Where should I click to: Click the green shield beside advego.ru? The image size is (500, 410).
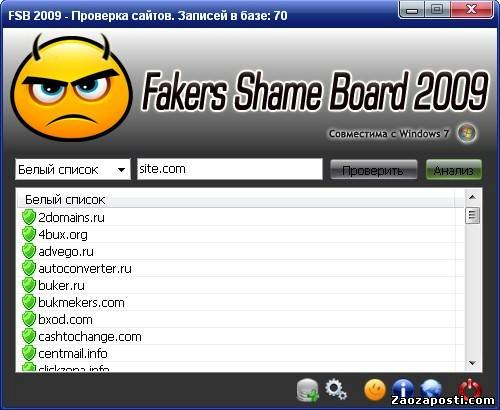click(x=29, y=251)
